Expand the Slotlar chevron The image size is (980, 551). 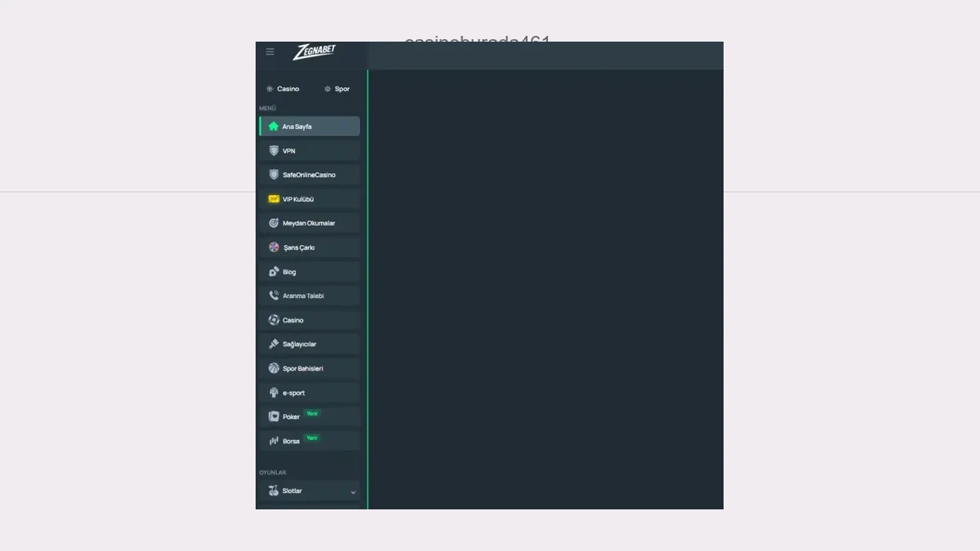tap(353, 492)
